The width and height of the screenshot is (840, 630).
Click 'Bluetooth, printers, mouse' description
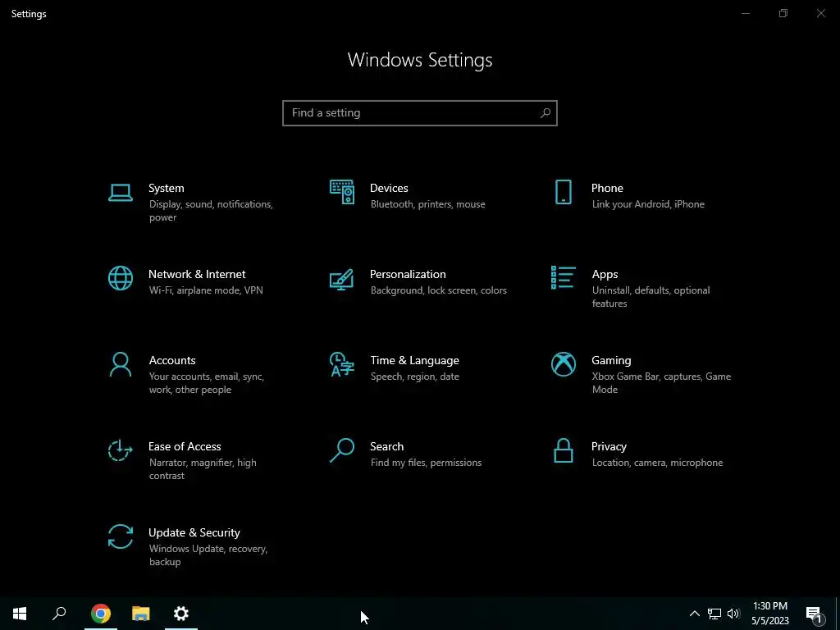[427, 204]
